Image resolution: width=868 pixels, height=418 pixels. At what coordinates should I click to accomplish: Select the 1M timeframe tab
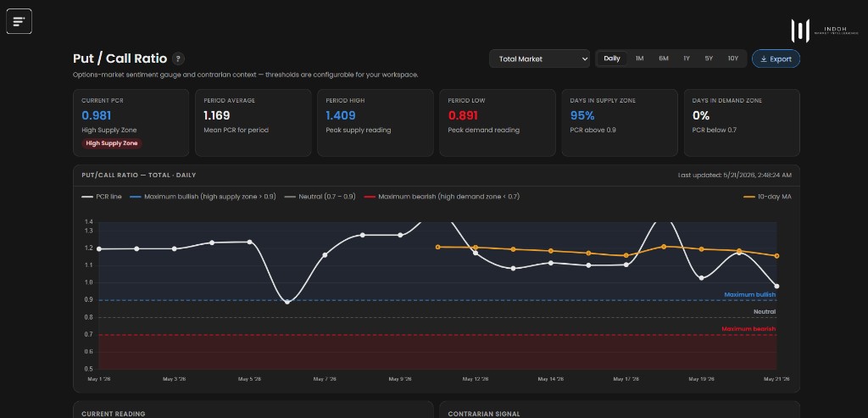coord(639,59)
